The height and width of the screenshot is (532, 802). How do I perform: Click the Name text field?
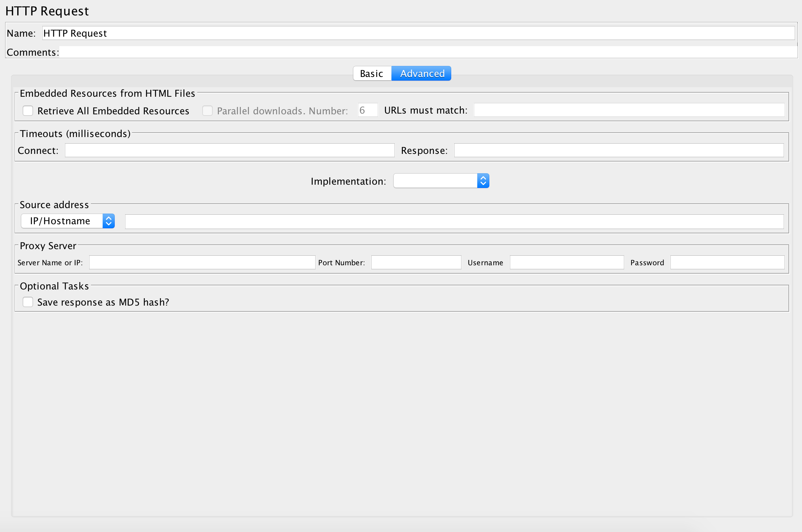418,33
